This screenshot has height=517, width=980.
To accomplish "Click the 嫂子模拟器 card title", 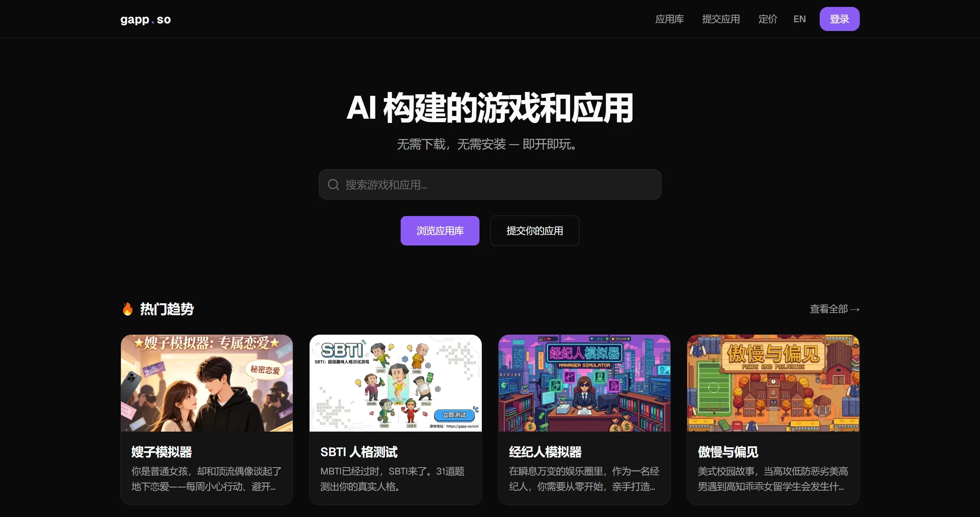I will (x=161, y=452).
